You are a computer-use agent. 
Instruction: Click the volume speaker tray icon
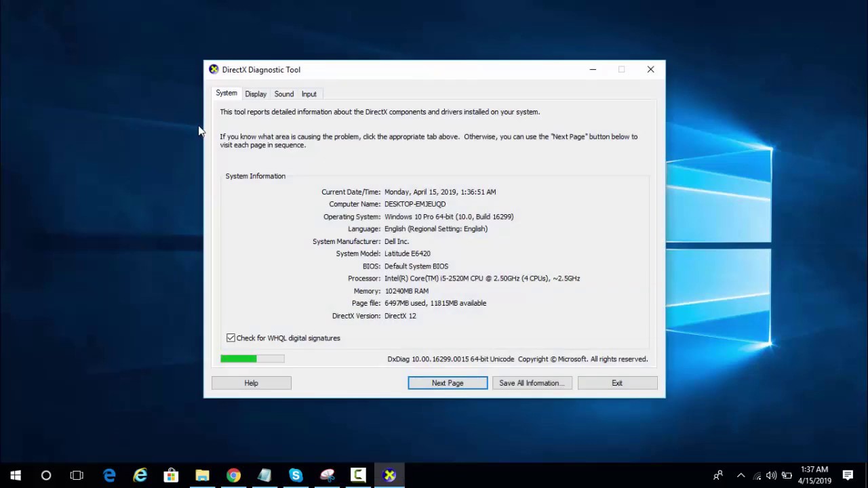click(771, 476)
